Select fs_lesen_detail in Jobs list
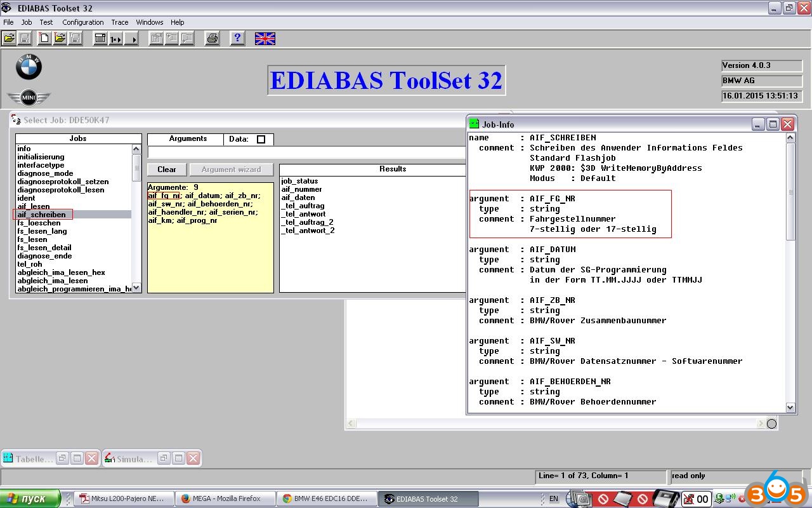 pyautogui.click(x=44, y=248)
